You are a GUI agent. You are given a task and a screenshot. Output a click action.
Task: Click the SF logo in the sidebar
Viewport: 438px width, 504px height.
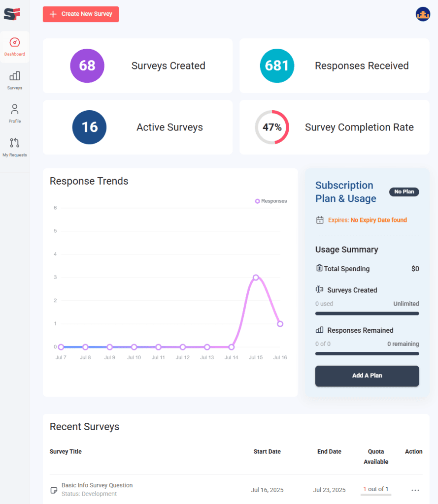(12, 14)
